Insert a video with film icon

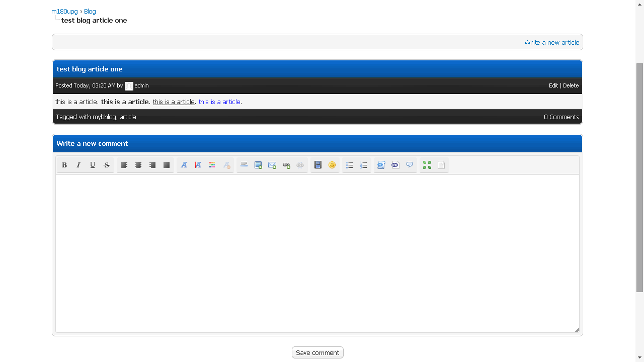tap(318, 165)
